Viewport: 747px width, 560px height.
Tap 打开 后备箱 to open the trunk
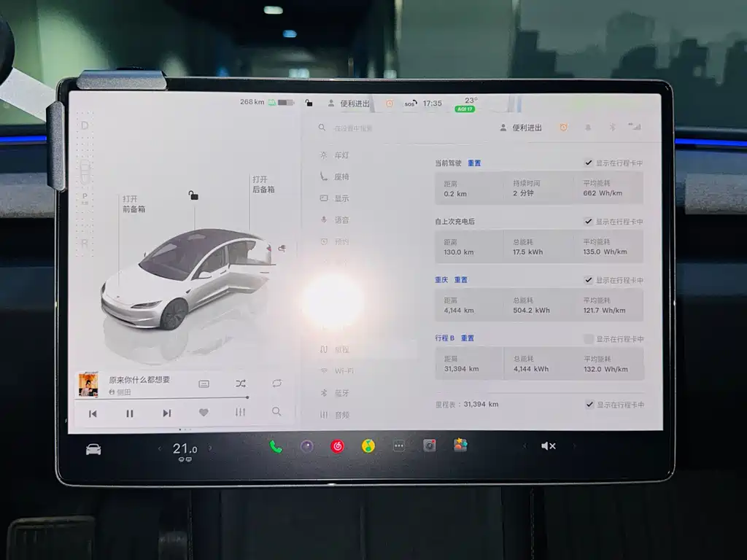[263, 184]
